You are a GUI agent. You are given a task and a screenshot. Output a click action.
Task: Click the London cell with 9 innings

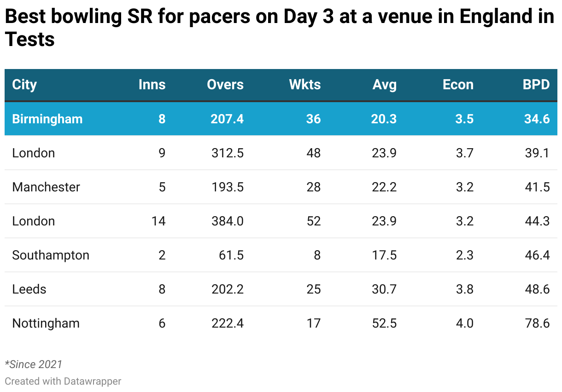34,153
